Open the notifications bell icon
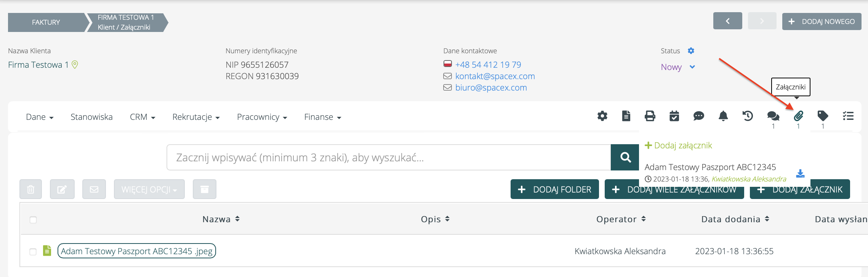 tap(723, 116)
